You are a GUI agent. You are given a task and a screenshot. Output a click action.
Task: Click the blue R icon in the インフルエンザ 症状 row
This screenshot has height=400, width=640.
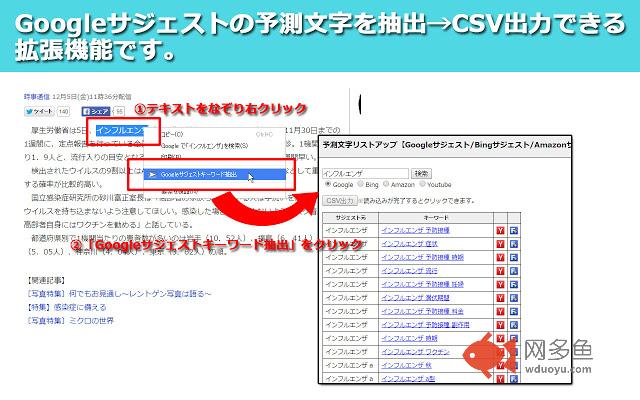(x=513, y=244)
